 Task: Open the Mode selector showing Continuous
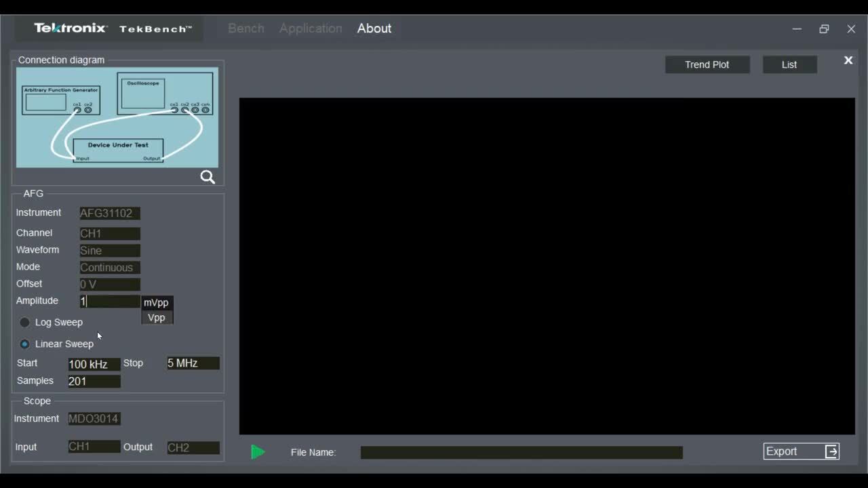tap(109, 267)
